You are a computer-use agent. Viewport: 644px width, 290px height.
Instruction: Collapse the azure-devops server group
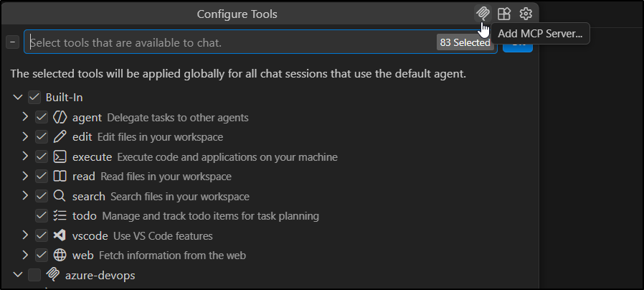click(x=18, y=274)
